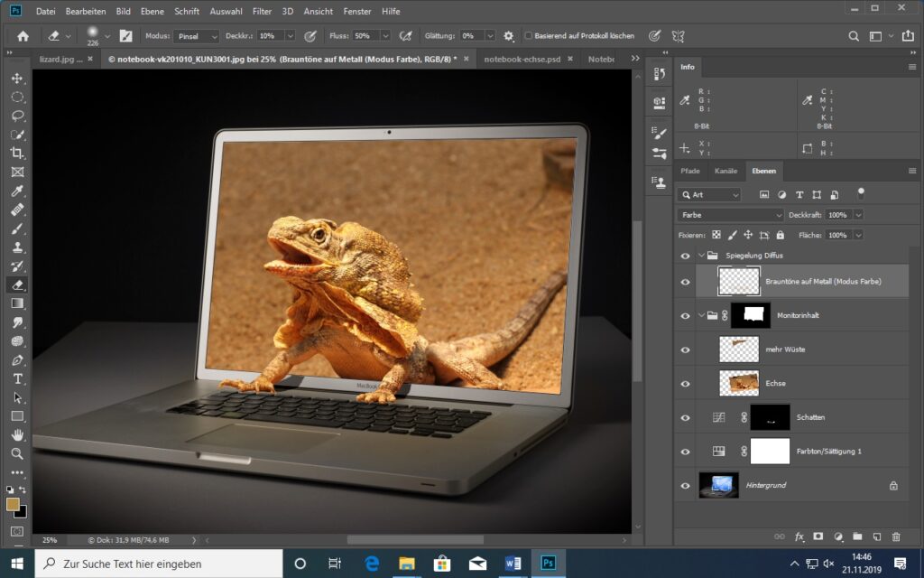The image size is (924, 578).
Task: Select the Healing Brush tool
Action: pos(17,210)
